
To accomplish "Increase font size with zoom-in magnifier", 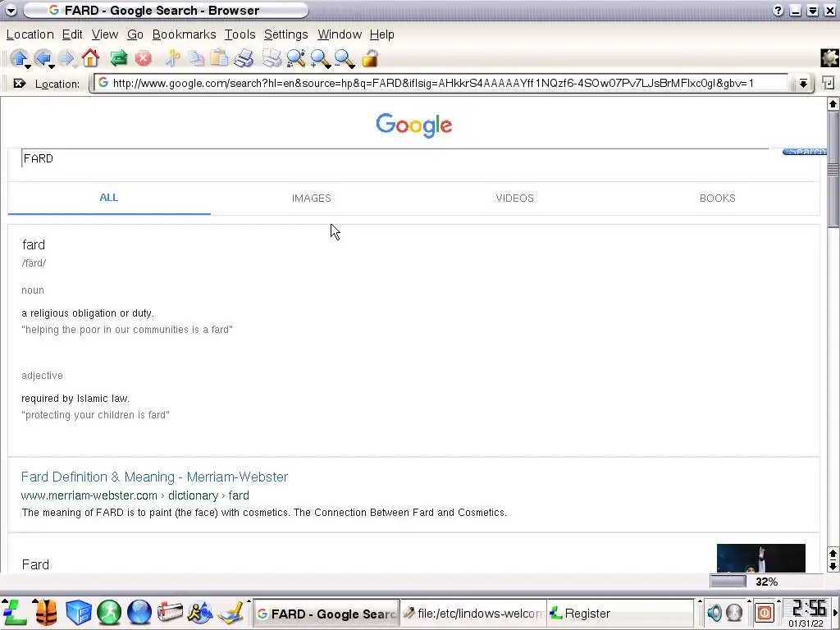I will [319, 58].
